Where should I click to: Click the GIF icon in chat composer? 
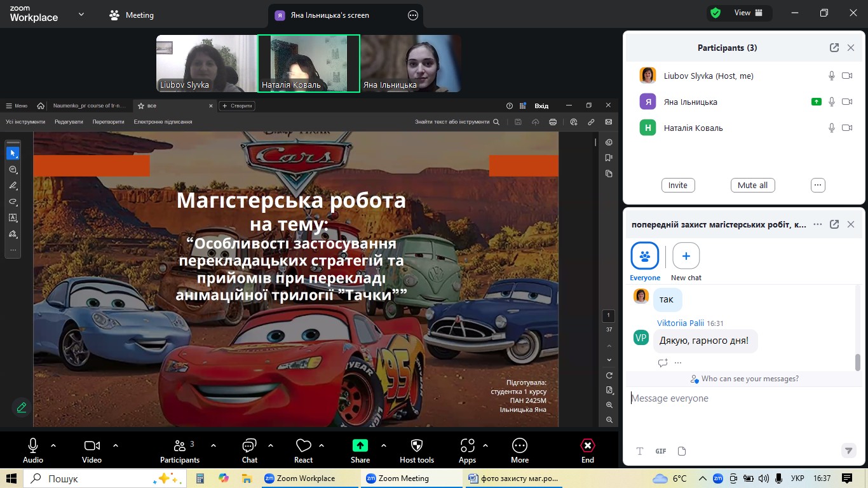click(x=661, y=451)
